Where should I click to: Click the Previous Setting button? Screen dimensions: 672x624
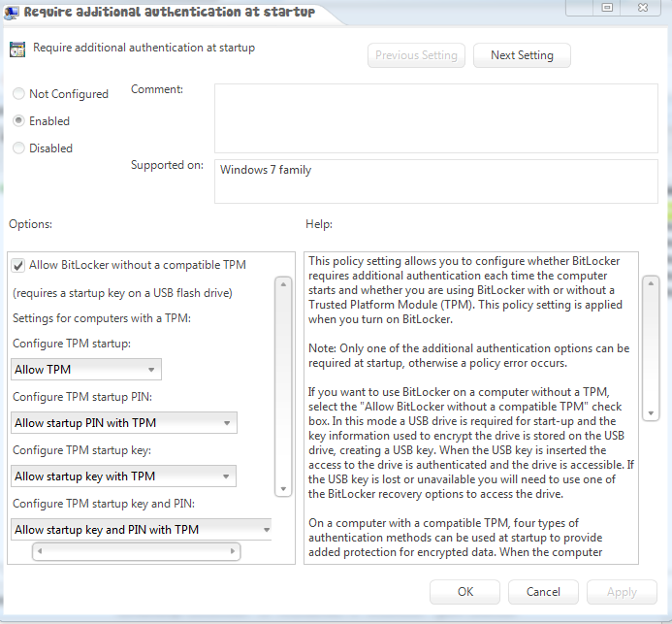[x=416, y=55]
